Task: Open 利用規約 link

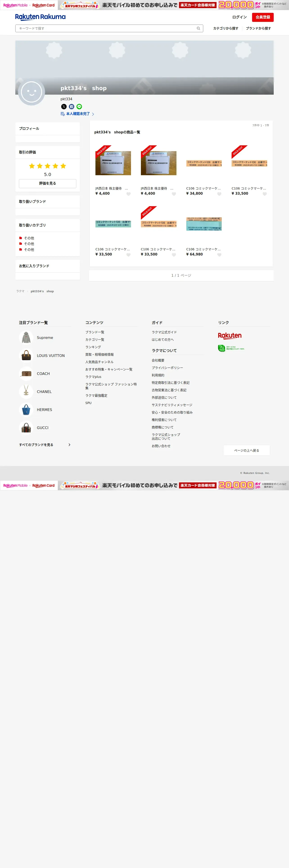Action: [158, 375]
